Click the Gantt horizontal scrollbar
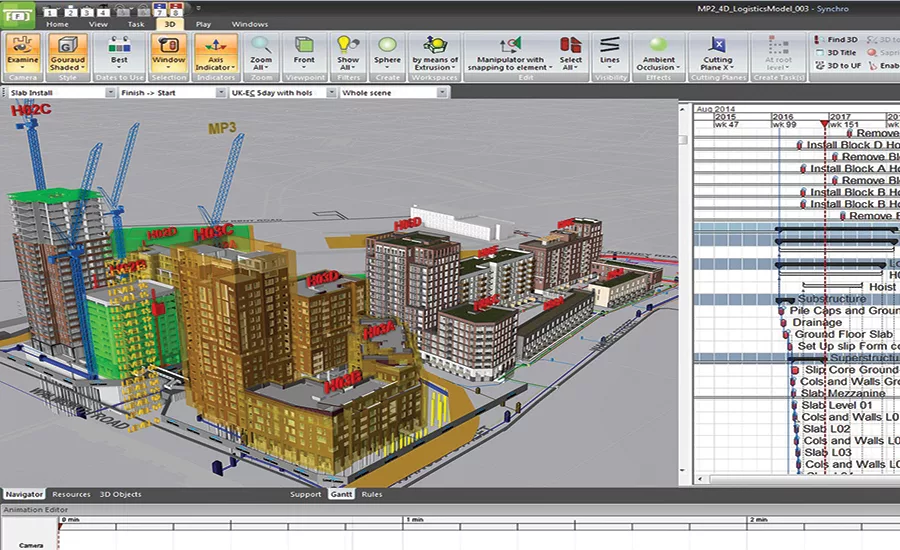Image resolution: width=900 pixels, height=550 pixels. point(799,478)
